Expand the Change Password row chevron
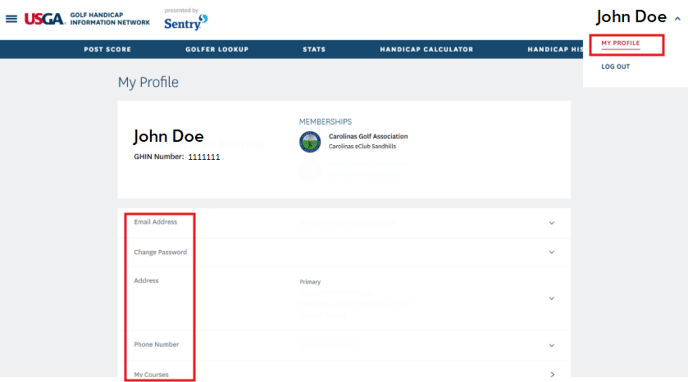Screen dimensions: 688x382 click(x=552, y=252)
